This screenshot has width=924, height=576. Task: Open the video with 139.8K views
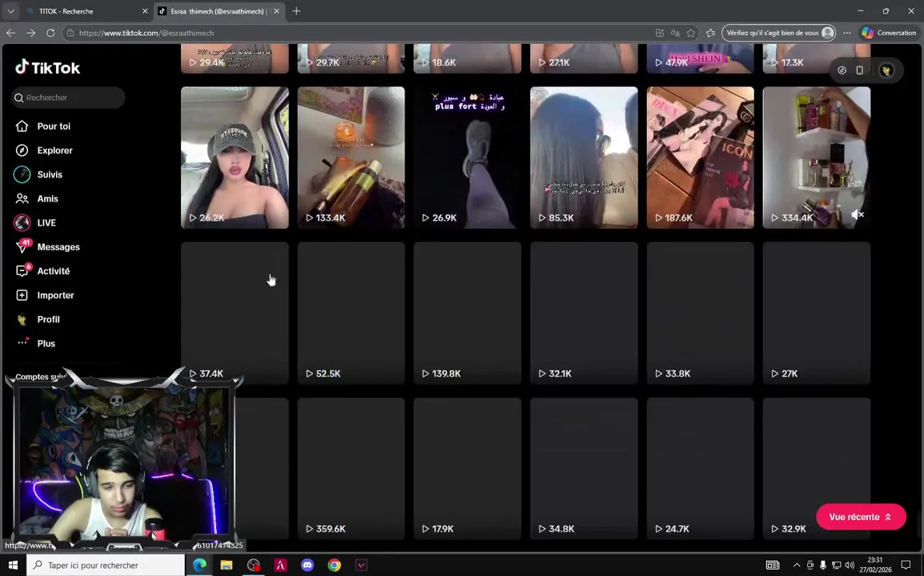coord(468,313)
